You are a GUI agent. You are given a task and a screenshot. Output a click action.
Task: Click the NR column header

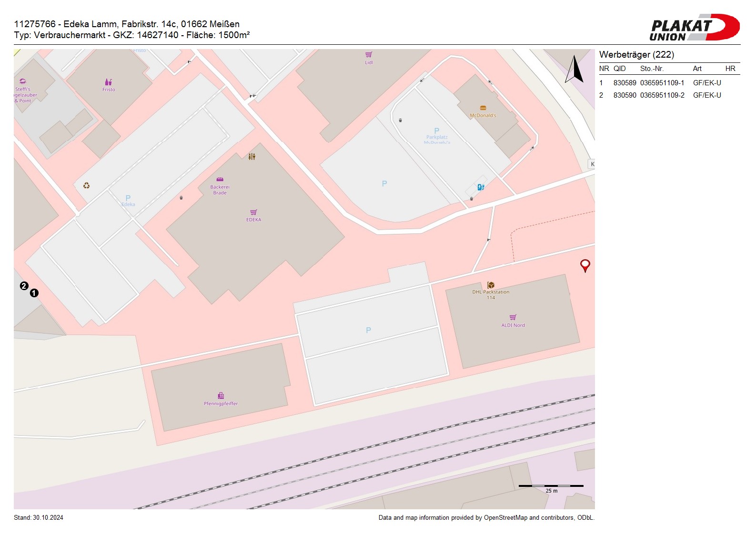pos(604,69)
